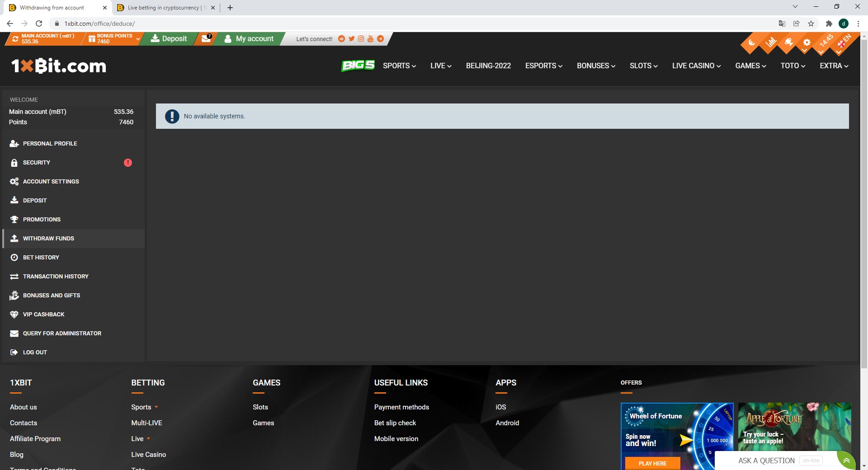The height and width of the screenshot is (470, 868).
Task: Refresh the main account balance icon
Action: pyautogui.click(x=15, y=39)
